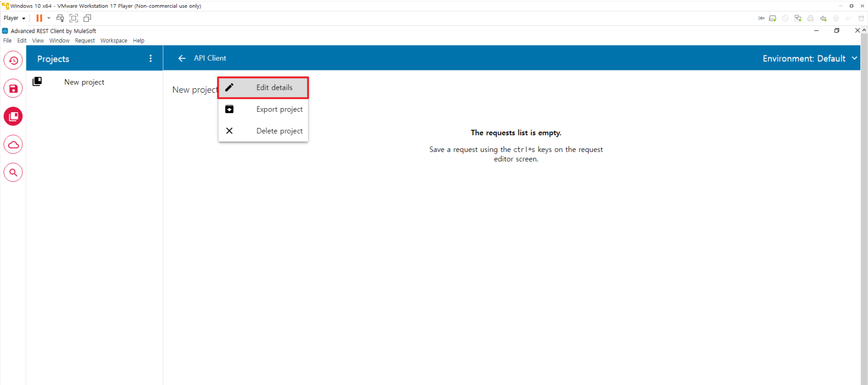Click the VMware network adapter icon
This screenshot has width=868, height=385.
pos(798,18)
